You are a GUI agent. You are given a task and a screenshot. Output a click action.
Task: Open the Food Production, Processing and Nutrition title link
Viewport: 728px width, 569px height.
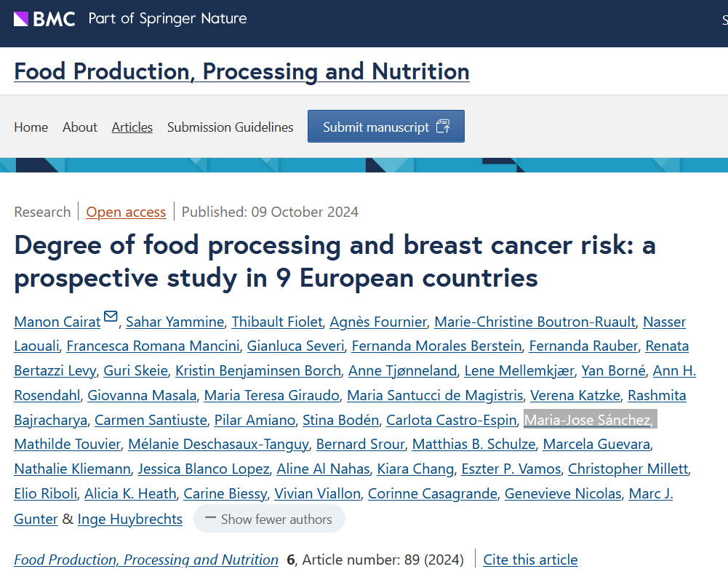pos(241,71)
